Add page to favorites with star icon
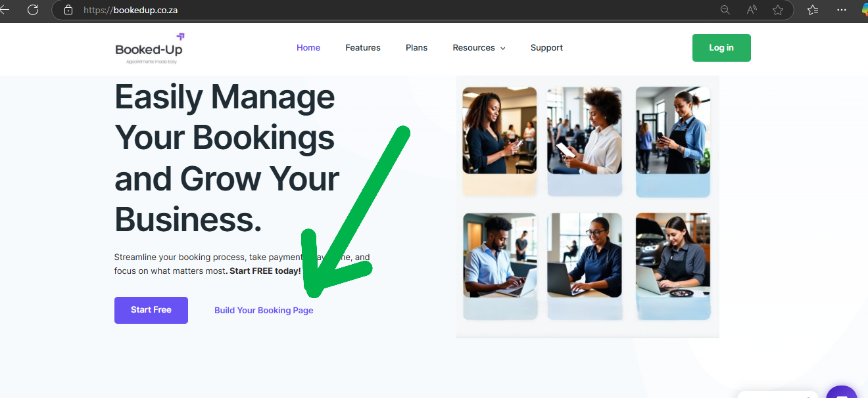The width and height of the screenshot is (868, 398). coord(778,10)
